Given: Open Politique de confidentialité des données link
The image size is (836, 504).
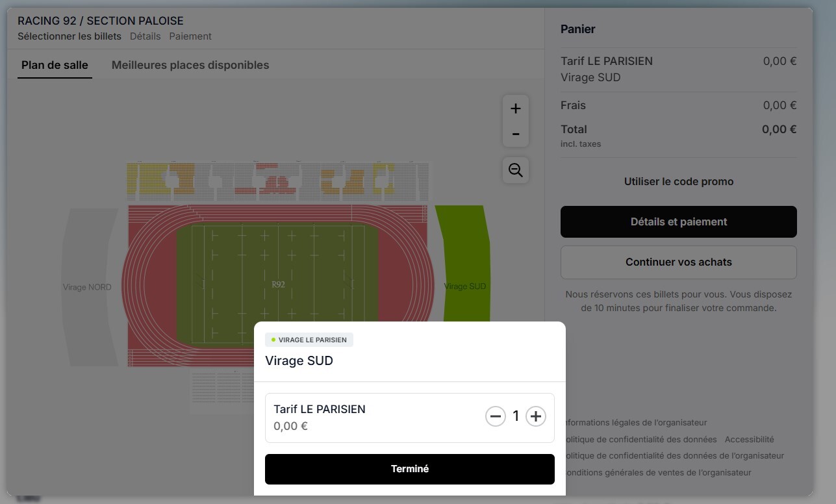Looking at the screenshot, I should point(643,440).
